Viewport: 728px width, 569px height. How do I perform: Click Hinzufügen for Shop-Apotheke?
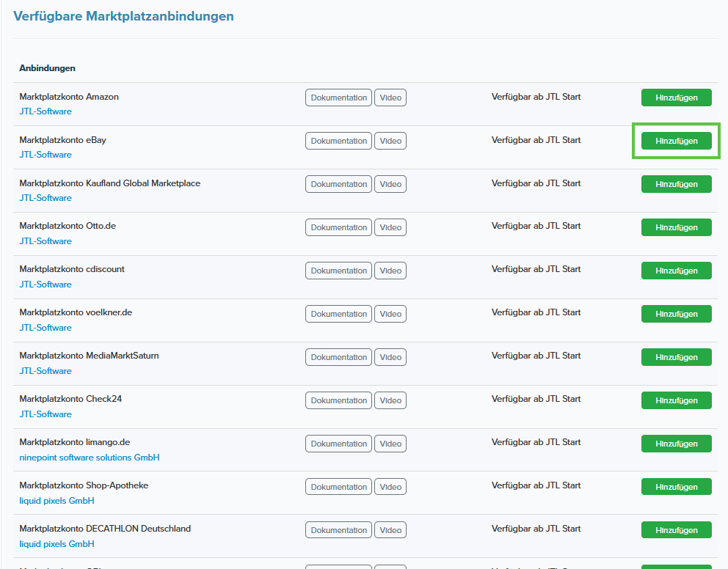[x=676, y=487]
